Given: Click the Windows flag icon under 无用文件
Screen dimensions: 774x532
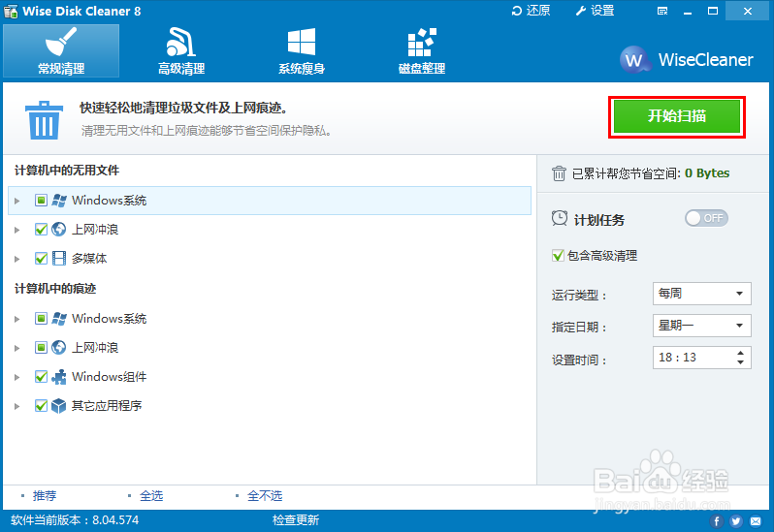Looking at the screenshot, I should click(x=59, y=201).
